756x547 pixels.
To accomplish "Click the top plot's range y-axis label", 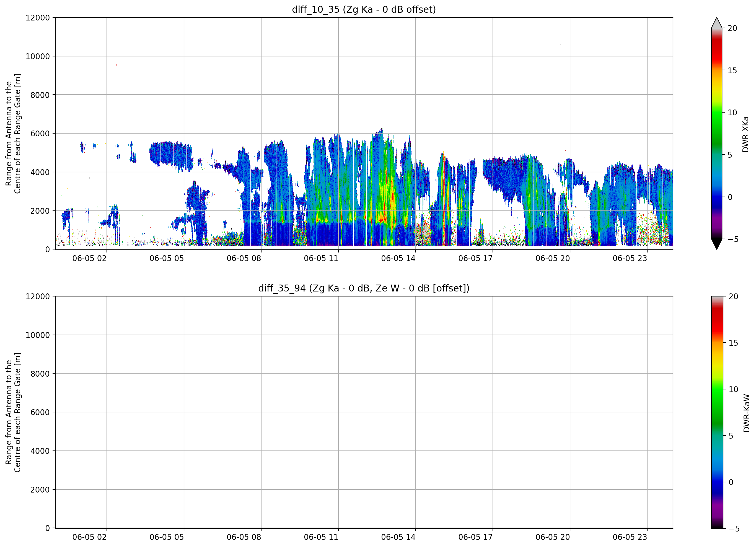I will pos(13,134).
